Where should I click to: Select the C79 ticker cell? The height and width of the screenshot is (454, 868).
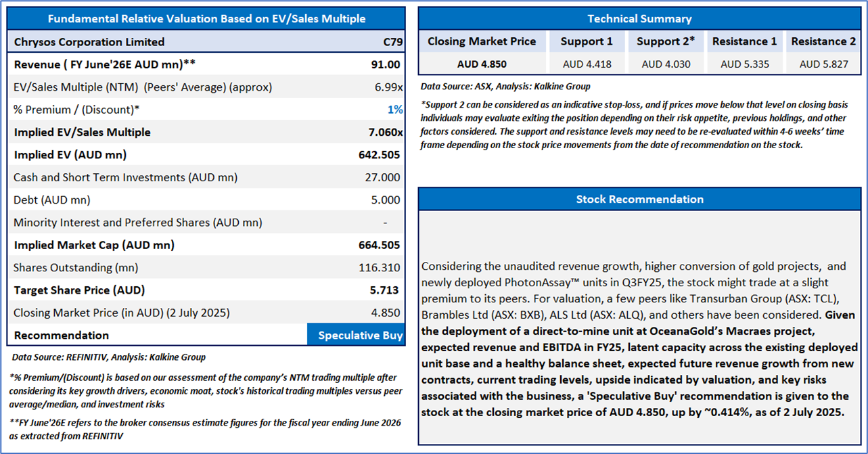tap(392, 42)
